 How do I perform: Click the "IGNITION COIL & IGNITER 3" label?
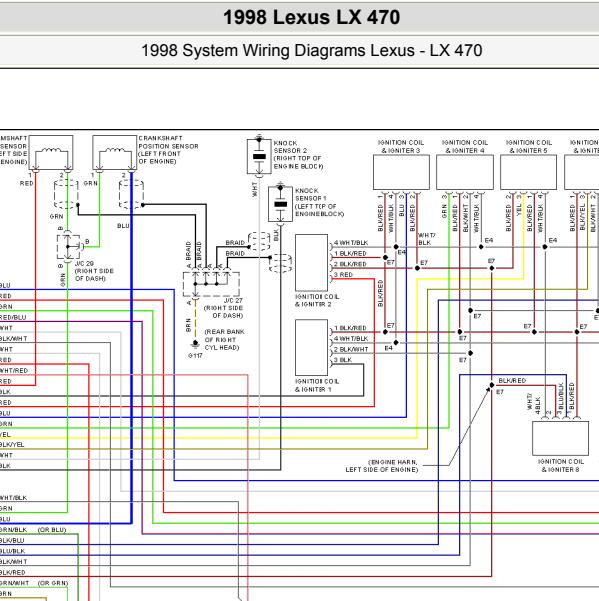401,146
